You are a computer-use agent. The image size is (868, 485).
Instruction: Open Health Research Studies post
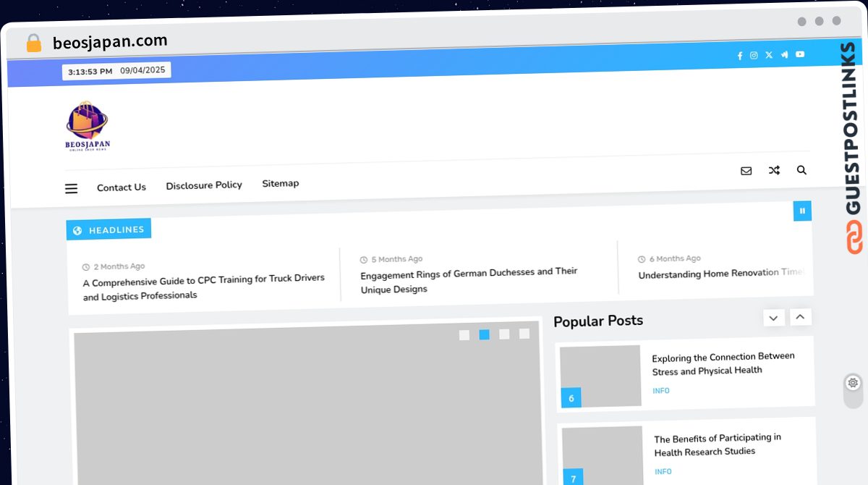[x=718, y=444]
